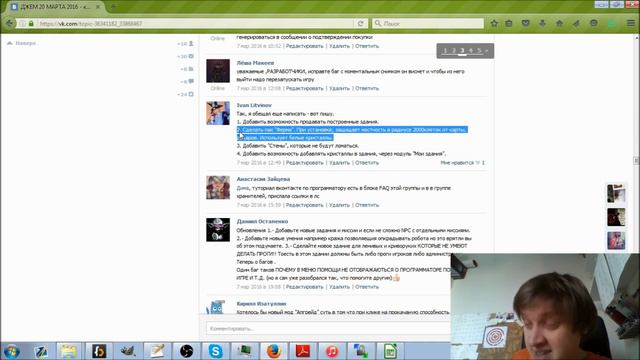Open Adobe Reader from the taskbar
This screenshot has width=640, height=360.
[303, 351]
